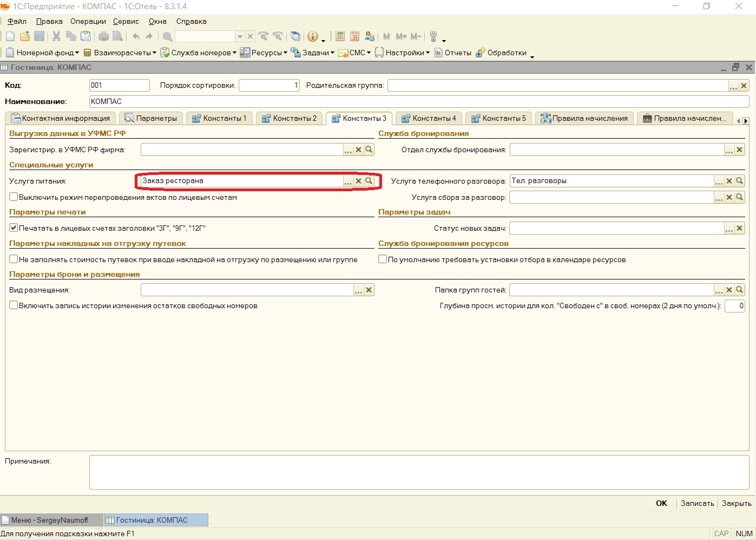Image resolution: width=756 pixels, height=540 pixels.
Task: Open the Calculator icon
Action: coord(340,36)
